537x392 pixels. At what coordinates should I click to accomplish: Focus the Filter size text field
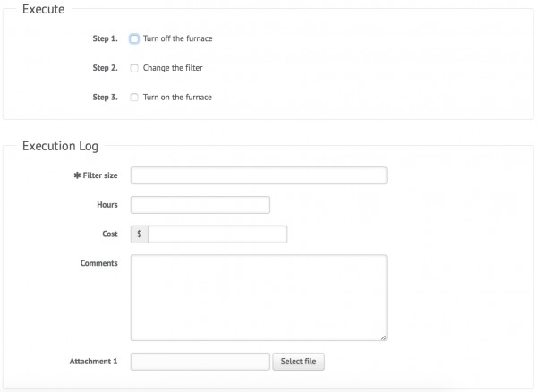259,175
